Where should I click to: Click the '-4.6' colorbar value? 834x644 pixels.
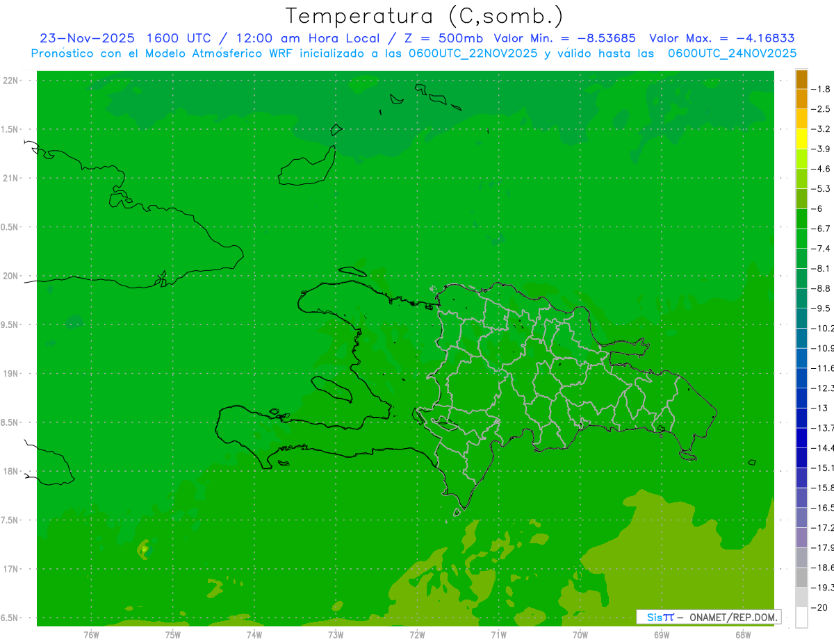(x=821, y=169)
